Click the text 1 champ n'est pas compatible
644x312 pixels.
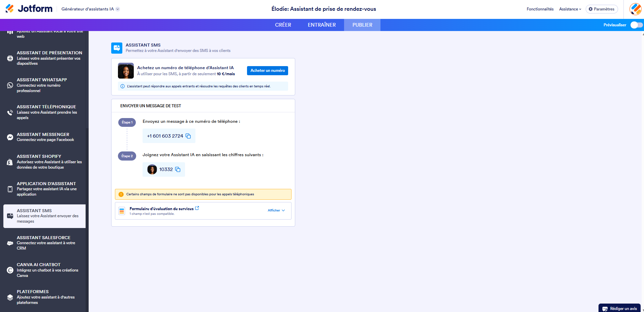click(152, 214)
